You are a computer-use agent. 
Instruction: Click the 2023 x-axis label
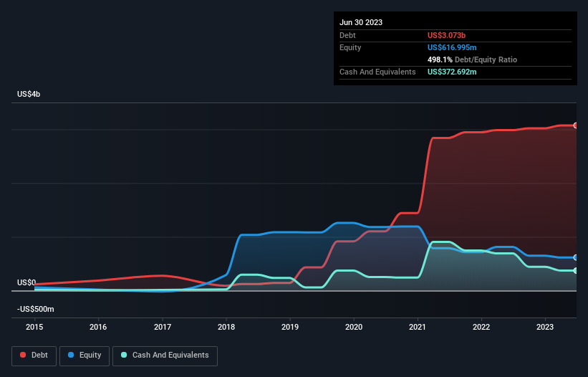click(x=545, y=327)
